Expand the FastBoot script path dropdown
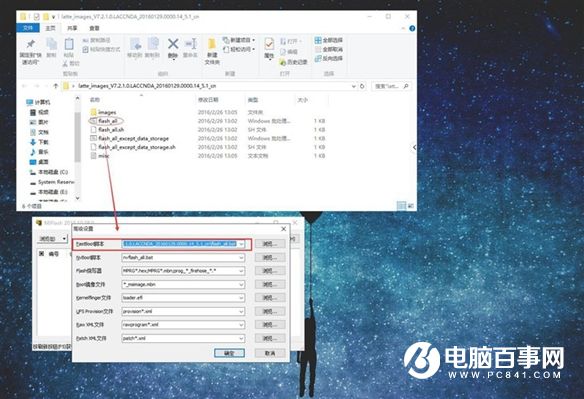 241,244
